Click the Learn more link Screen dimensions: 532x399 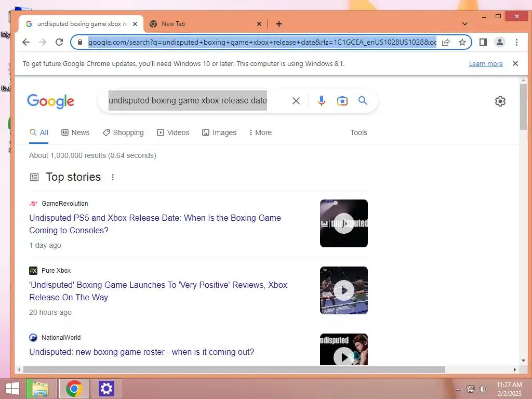pos(486,64)
